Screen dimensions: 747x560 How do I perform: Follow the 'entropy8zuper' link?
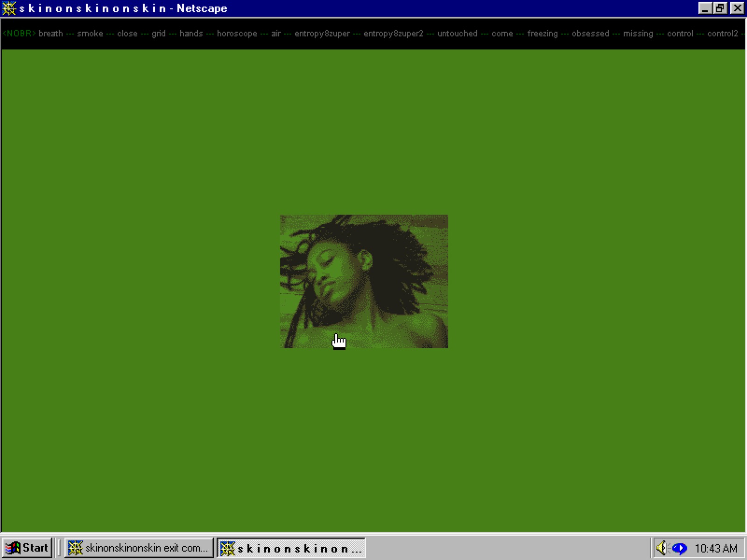click(322, 34)
